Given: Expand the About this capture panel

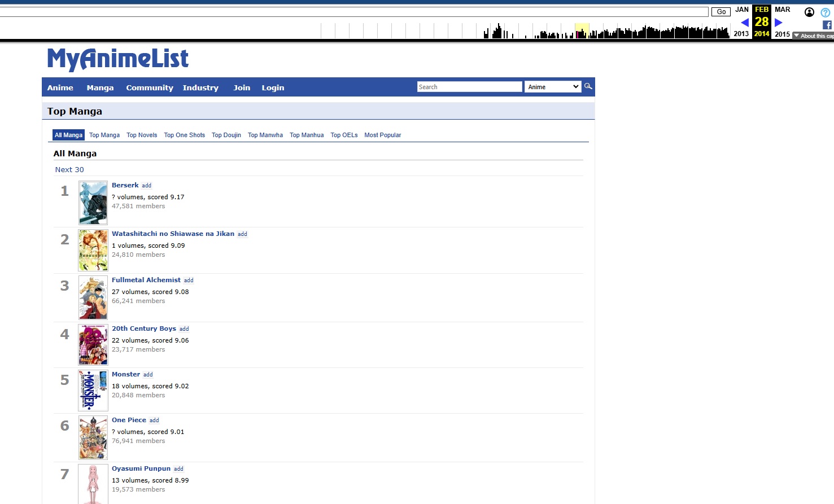Looking at the screenshot, I should click(813, 36).
